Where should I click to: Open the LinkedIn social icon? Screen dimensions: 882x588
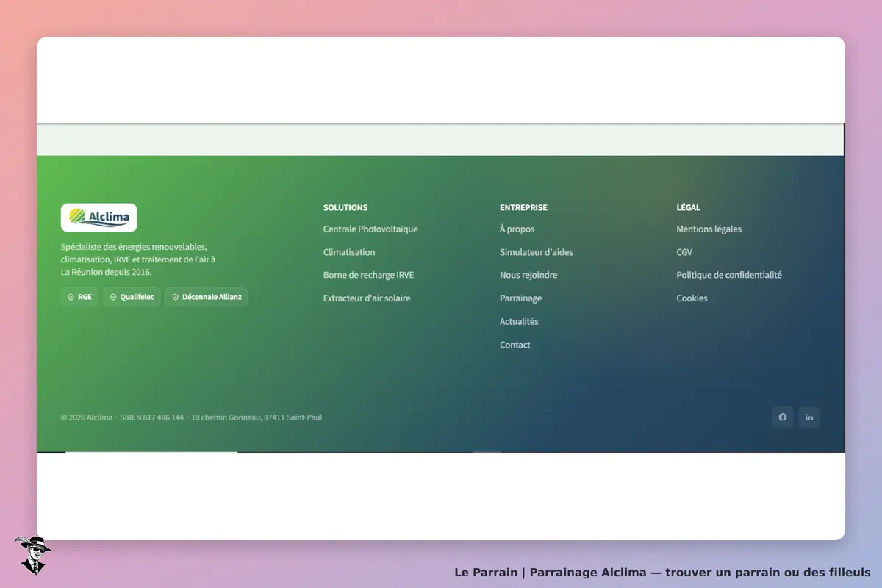pyautogui.click(x=809, y=417)
